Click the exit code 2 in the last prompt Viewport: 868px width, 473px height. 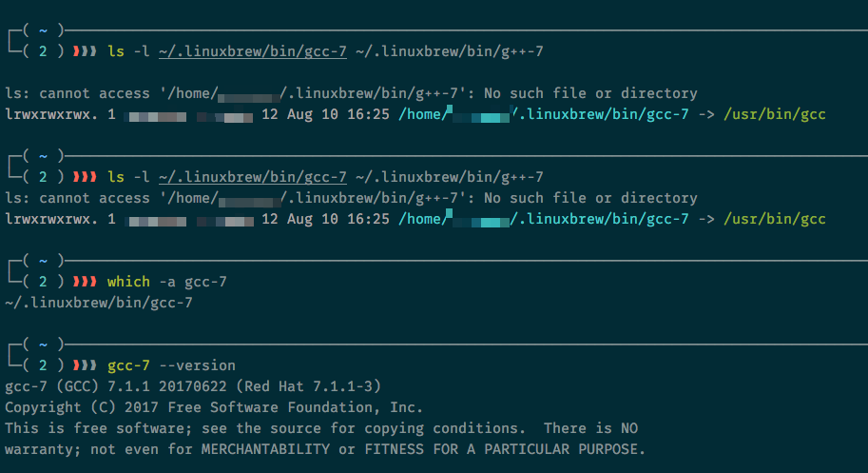point(43,365)
